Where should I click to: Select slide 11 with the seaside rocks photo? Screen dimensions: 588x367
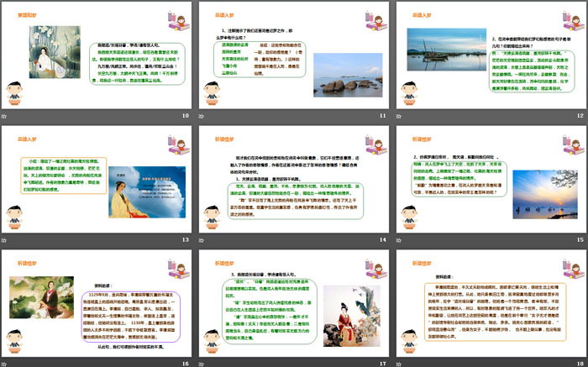pyautogui.click(x=291, y=54)
